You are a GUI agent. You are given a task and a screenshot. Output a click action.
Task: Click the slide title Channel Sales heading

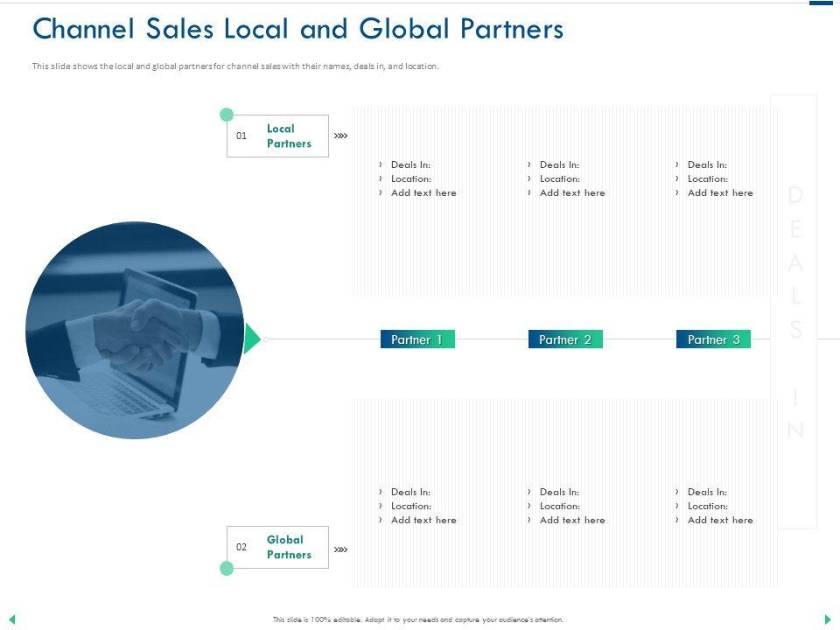pyautogui.click(x=297, y=30)
